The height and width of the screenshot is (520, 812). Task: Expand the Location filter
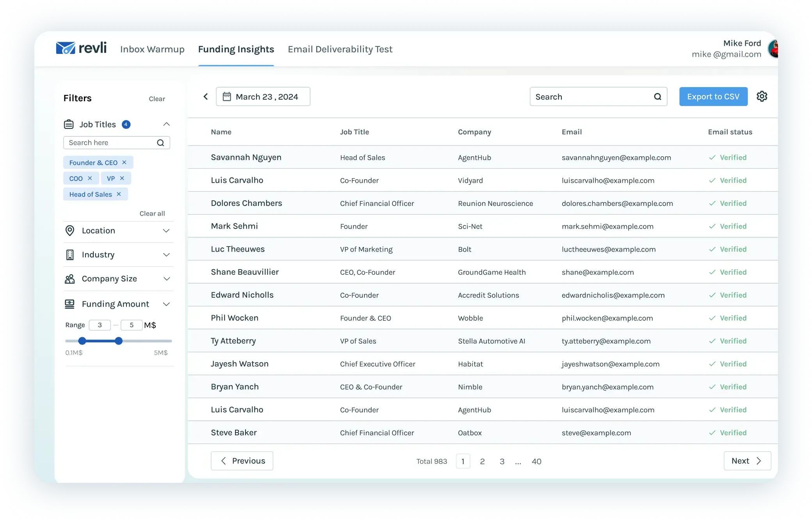point(166,231)
